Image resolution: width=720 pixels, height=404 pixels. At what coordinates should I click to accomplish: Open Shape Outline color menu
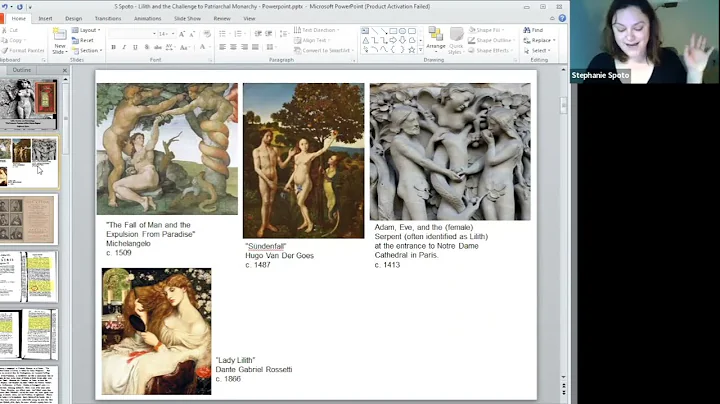491,40
